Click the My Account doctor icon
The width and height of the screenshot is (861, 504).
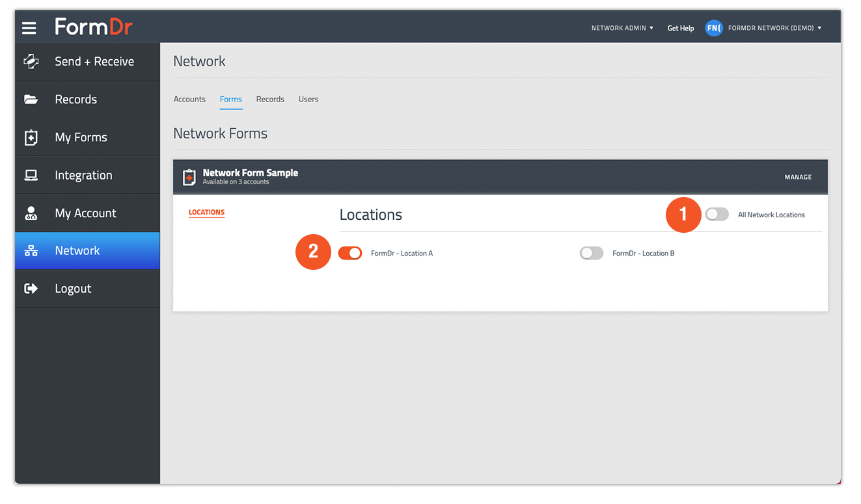point(31,213)
